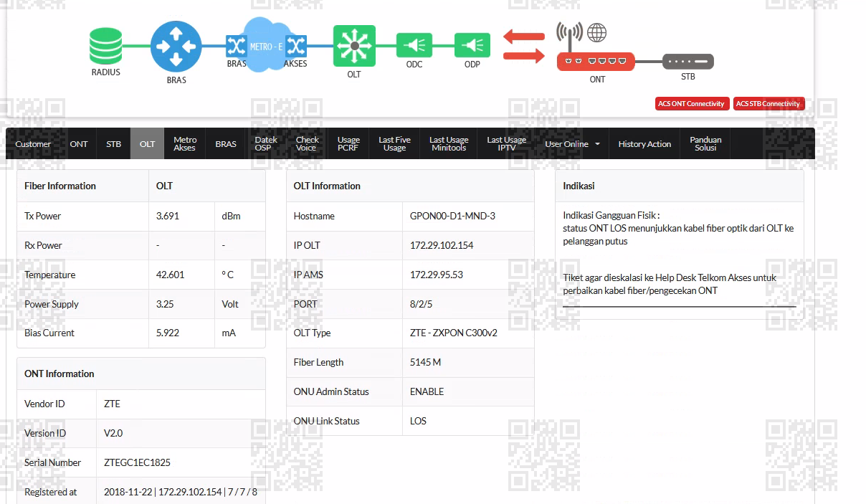Click the green OLT node icon
866x504 pixels.
coord(354,46)
